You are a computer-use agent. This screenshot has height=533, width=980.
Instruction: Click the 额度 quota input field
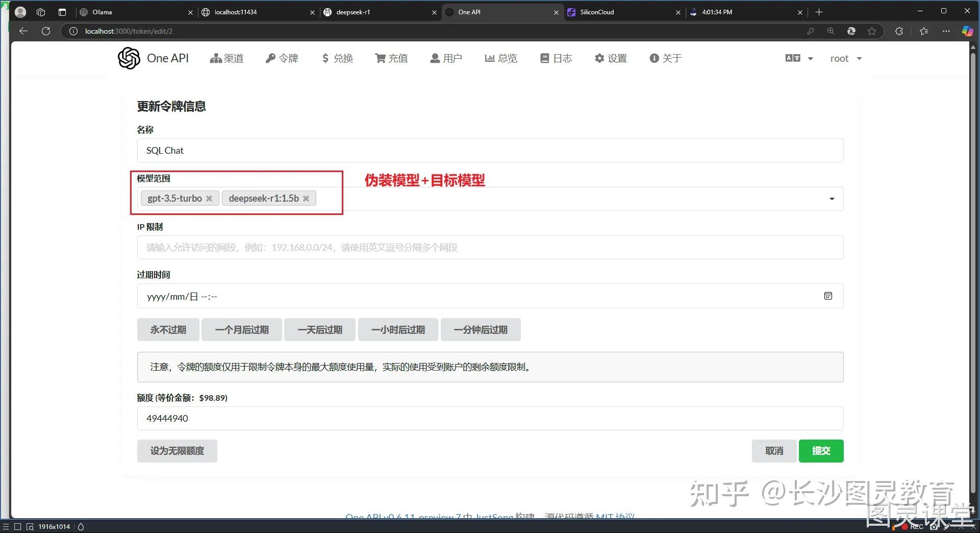[x=408, y=418]
